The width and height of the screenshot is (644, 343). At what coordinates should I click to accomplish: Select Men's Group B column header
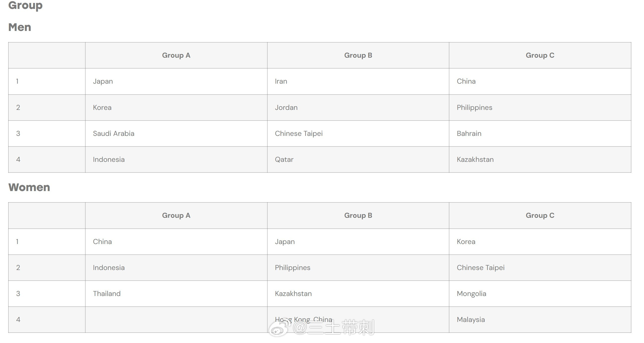[x=358, y=55]
